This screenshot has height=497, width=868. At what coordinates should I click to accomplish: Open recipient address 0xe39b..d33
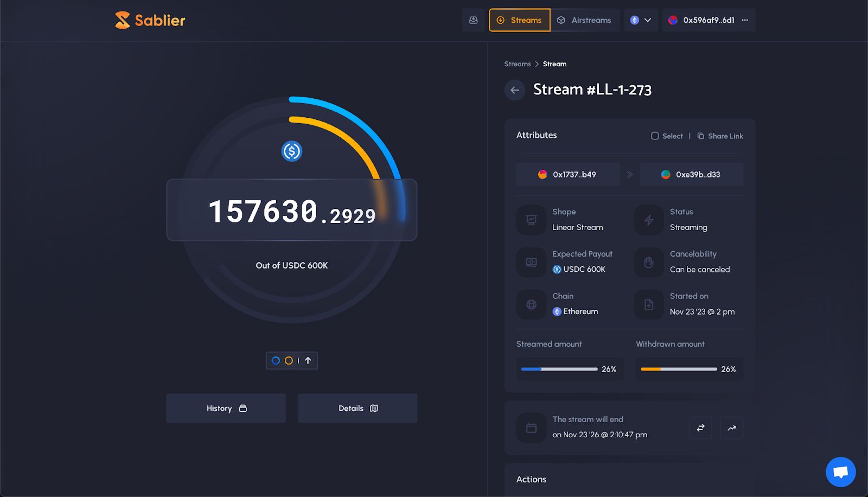click(692, 175)
